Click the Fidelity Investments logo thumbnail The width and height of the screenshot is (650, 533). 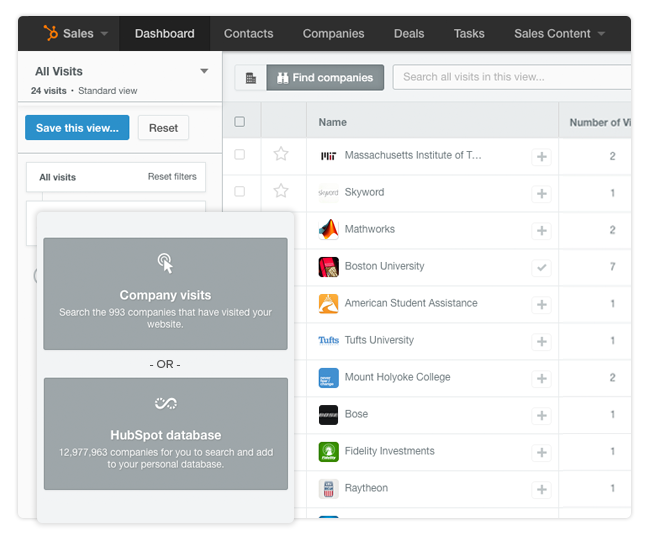[328, 452]
